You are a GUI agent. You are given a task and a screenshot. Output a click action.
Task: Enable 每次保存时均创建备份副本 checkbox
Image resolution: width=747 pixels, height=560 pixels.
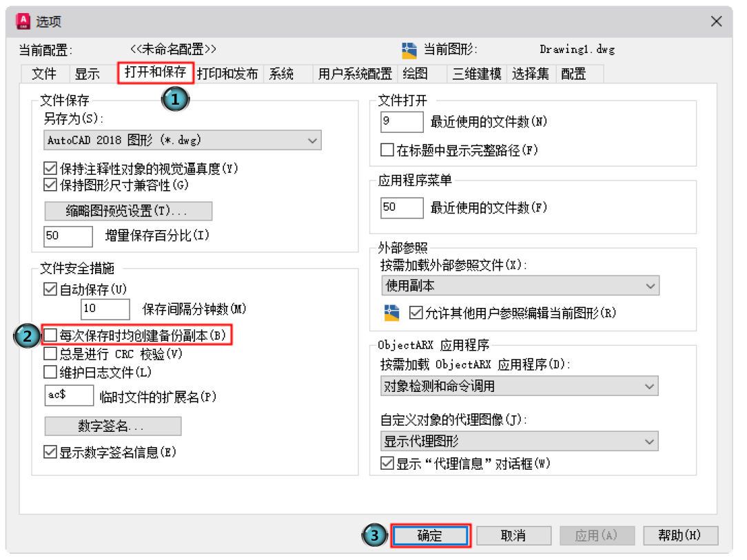click(50, 335)
